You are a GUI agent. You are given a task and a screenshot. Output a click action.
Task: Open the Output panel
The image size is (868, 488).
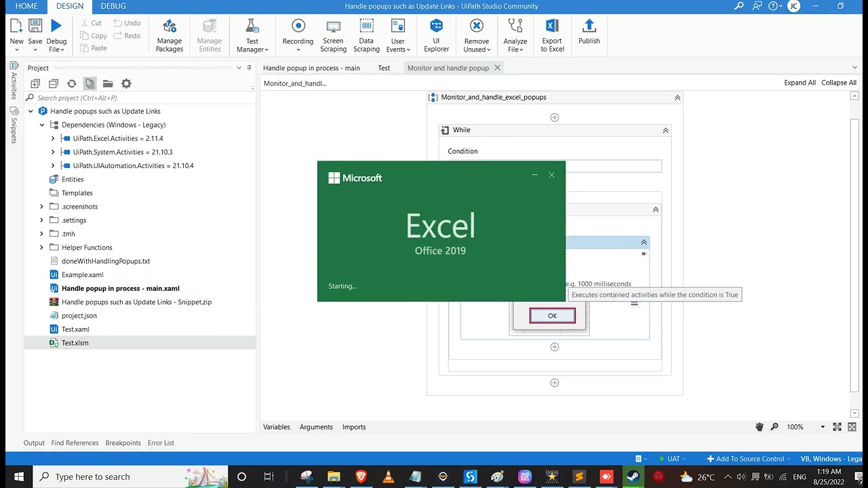(34, 443)
